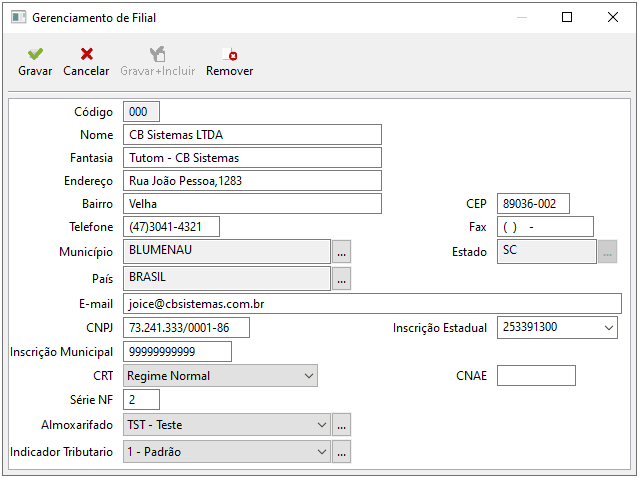Expand the Inscrição Estadual combo box
The height and width of the screenshot is (478, 639).
[x=609, y=328]
